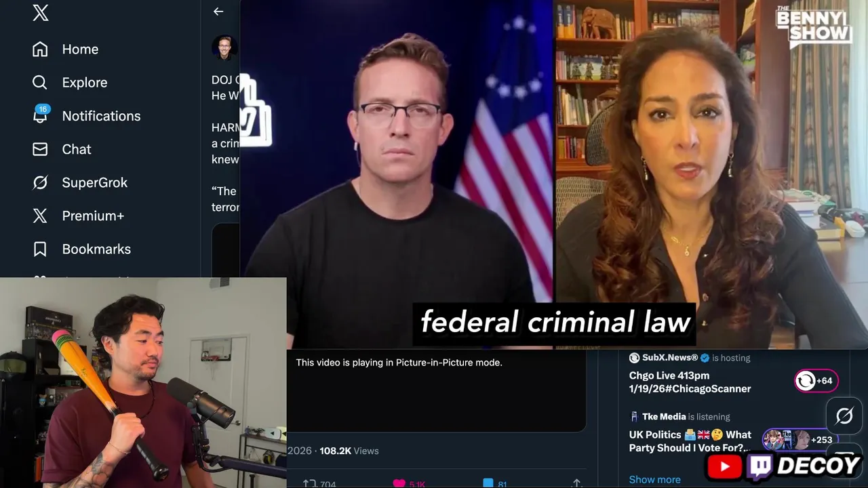868x488 pixels.
Task: Like the post with 5.1K likes
Action: [x=399, y=483]
